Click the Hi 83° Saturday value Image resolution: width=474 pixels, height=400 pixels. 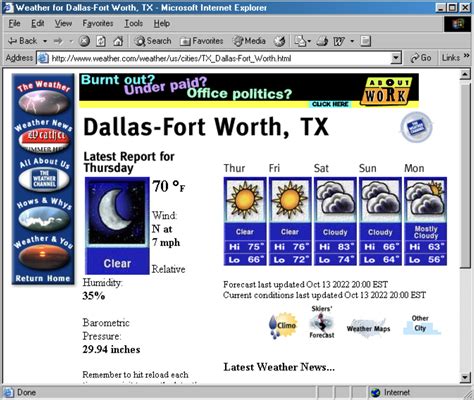[x=335, y=247]
